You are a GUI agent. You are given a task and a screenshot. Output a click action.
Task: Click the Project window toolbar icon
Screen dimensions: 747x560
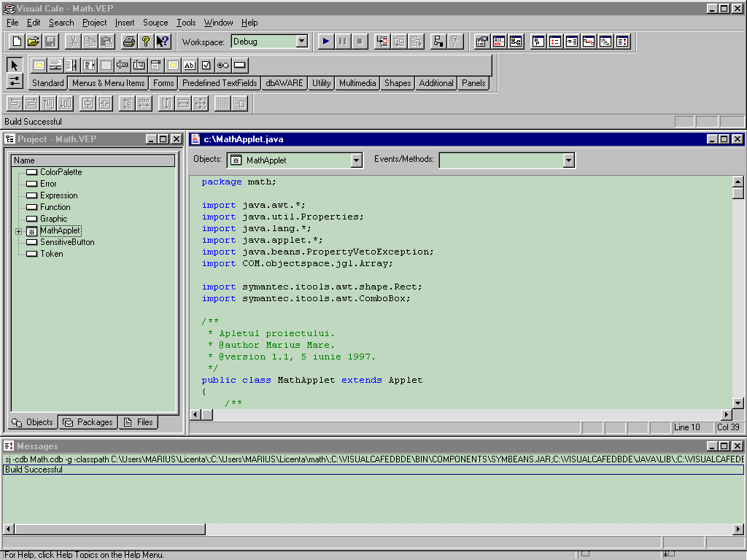[x=538, y=42]
